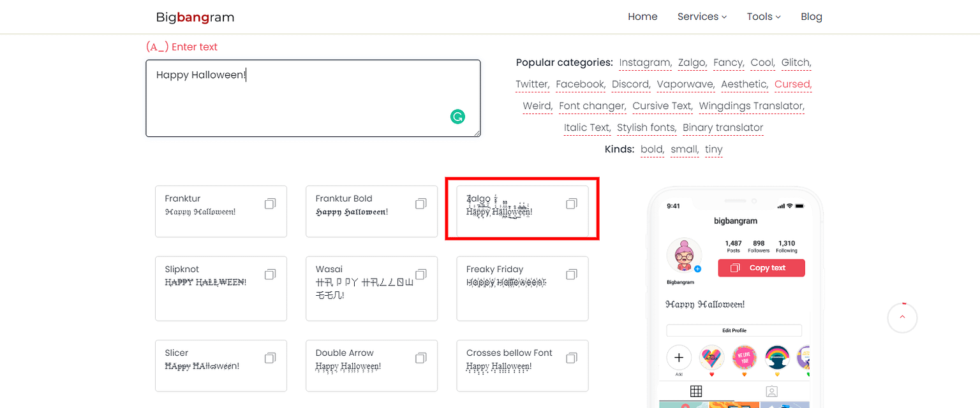This screenshot has height=408, width=980.
Task: Click the Bigbangram logo
Action: click(195, 17)
